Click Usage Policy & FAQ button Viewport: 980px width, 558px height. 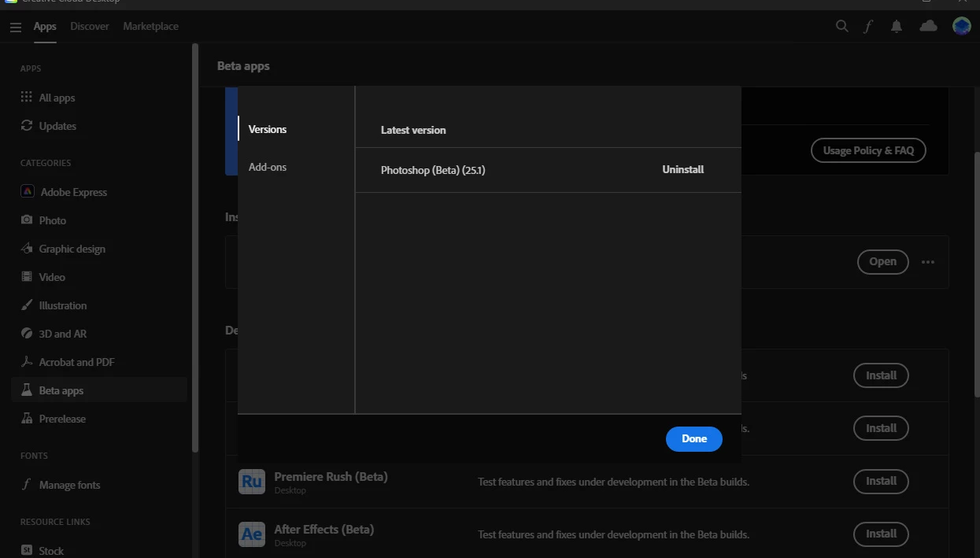pyautogui.click(x=869, y=150)
